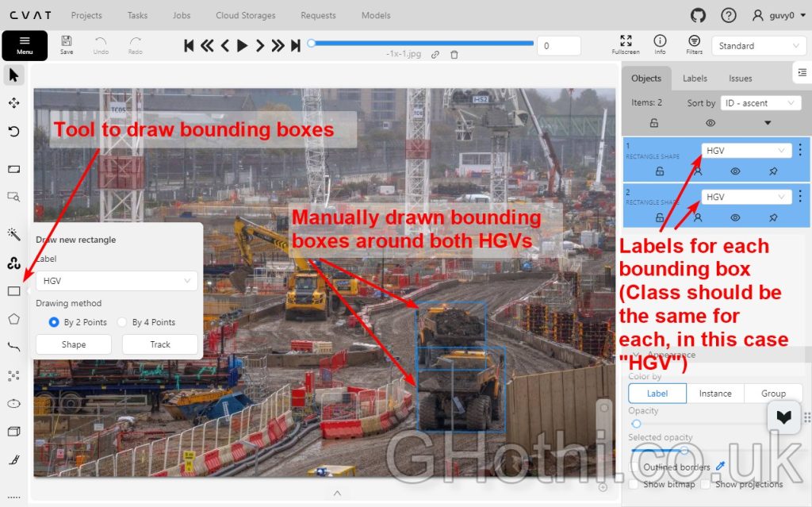Select the move image tool
The width and height of the screenshot is (812, 507).
tap(13, 103)
